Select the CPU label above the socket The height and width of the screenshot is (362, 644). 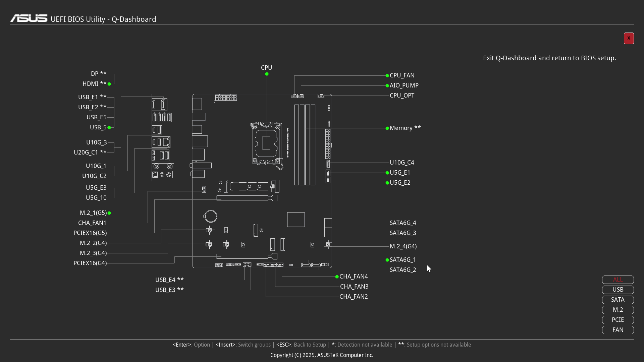tap(266, 68)
